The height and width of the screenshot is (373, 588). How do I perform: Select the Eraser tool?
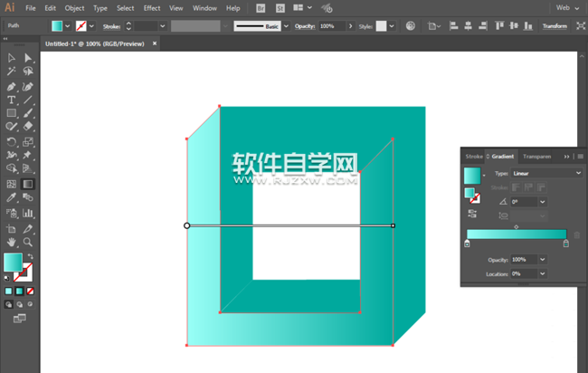[28, 126]
